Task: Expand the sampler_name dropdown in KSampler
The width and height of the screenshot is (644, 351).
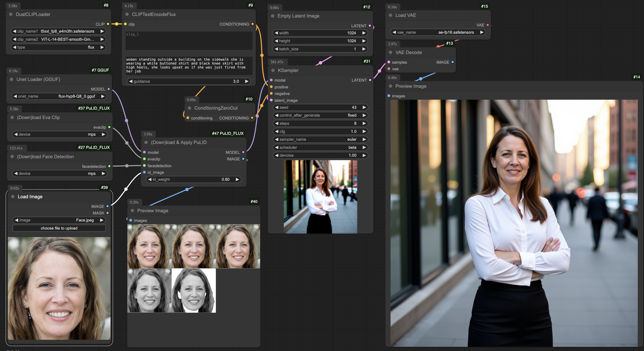Action: coord(320,139)
